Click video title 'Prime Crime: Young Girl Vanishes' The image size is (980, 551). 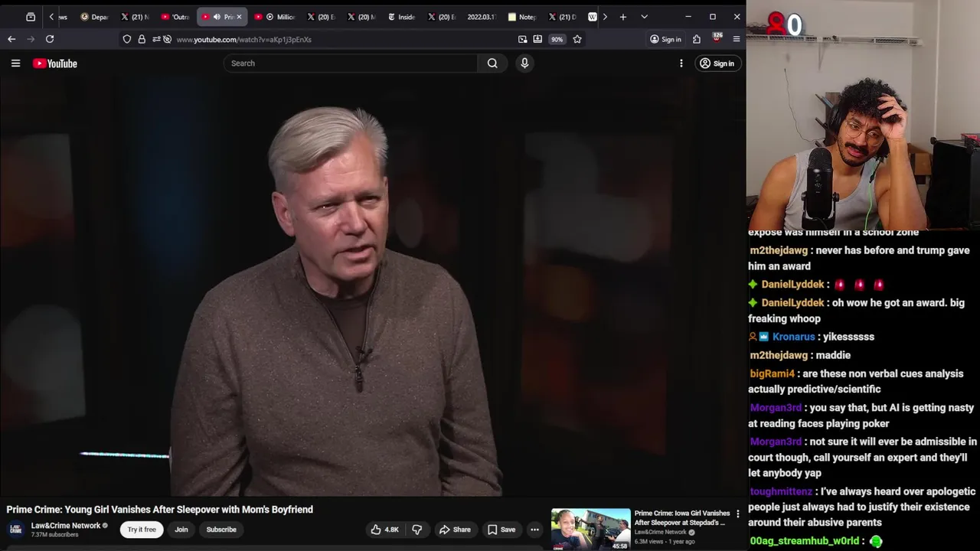pyautogui.click(x=159, y=509)
